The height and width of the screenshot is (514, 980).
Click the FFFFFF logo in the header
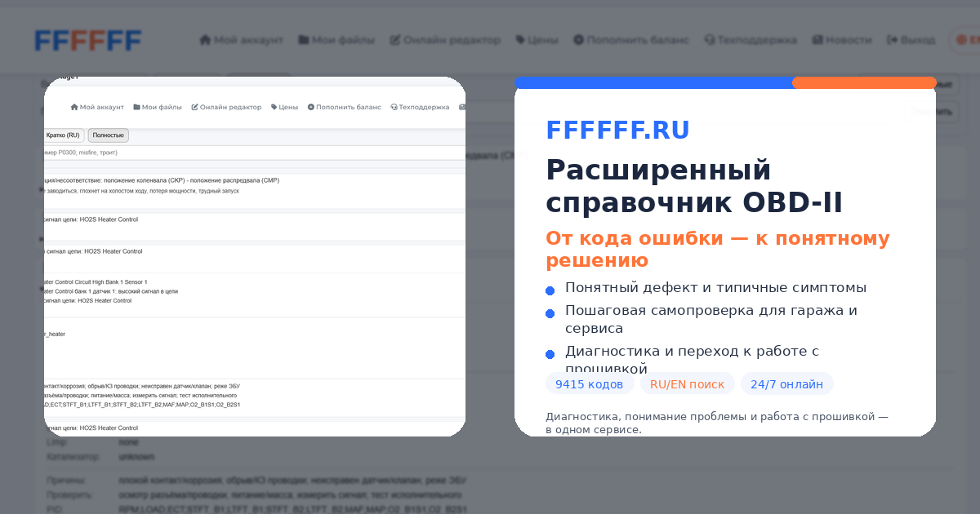point(87,40)
